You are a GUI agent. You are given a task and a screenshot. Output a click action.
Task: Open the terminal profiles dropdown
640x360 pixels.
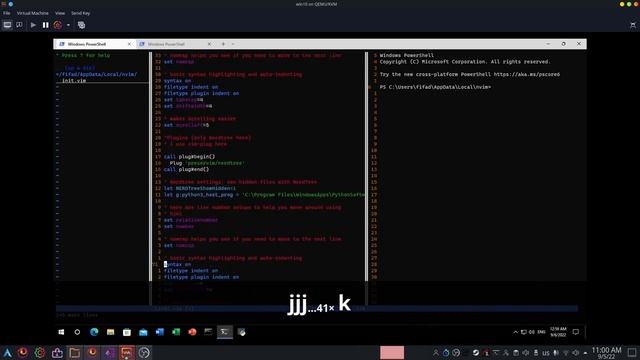[233, 44]
